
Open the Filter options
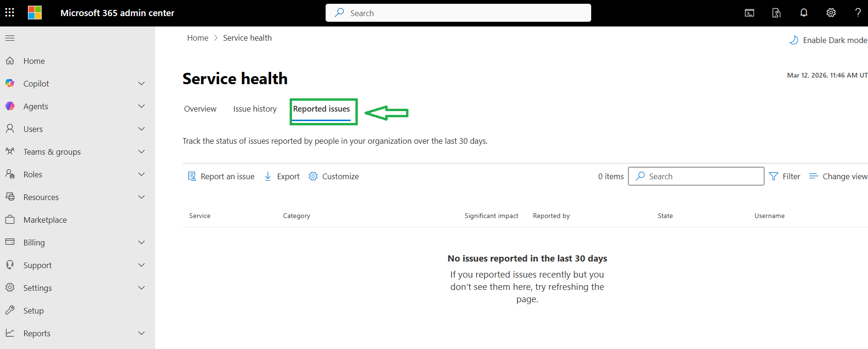click(785, 176)
